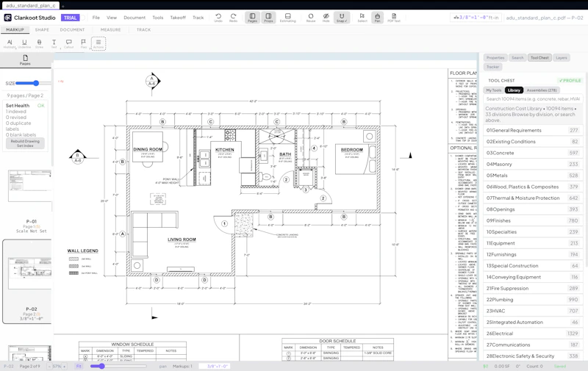The image size is (588, 371).
Task: Select the Text markup tool
Action: tap(54, 44)
